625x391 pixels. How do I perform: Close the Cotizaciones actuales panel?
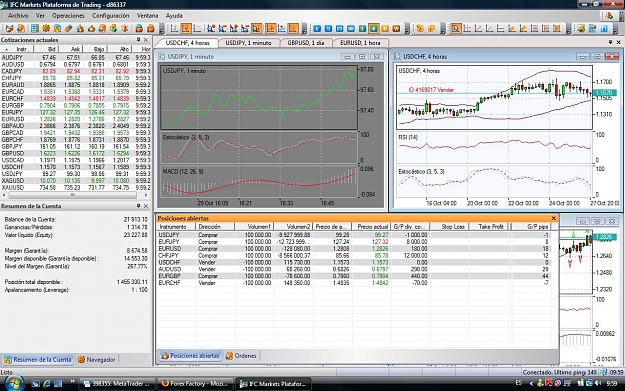pos(146,40)
